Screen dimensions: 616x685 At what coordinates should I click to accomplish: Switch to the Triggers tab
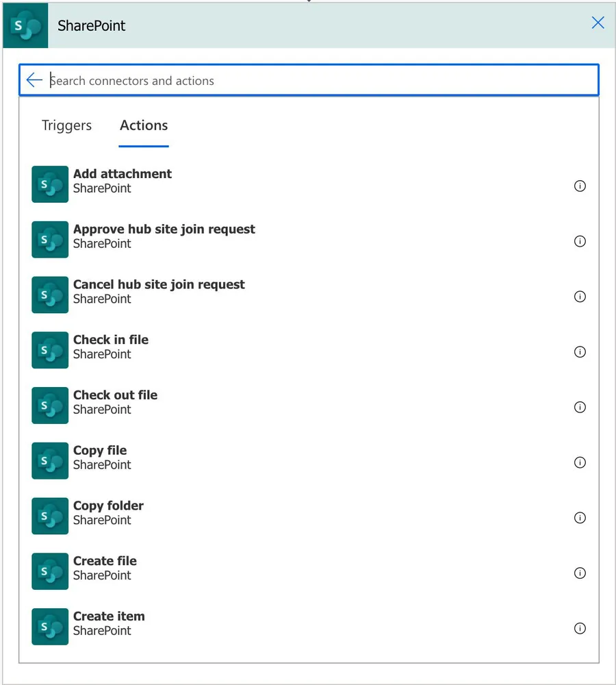(x=66, y=125)
